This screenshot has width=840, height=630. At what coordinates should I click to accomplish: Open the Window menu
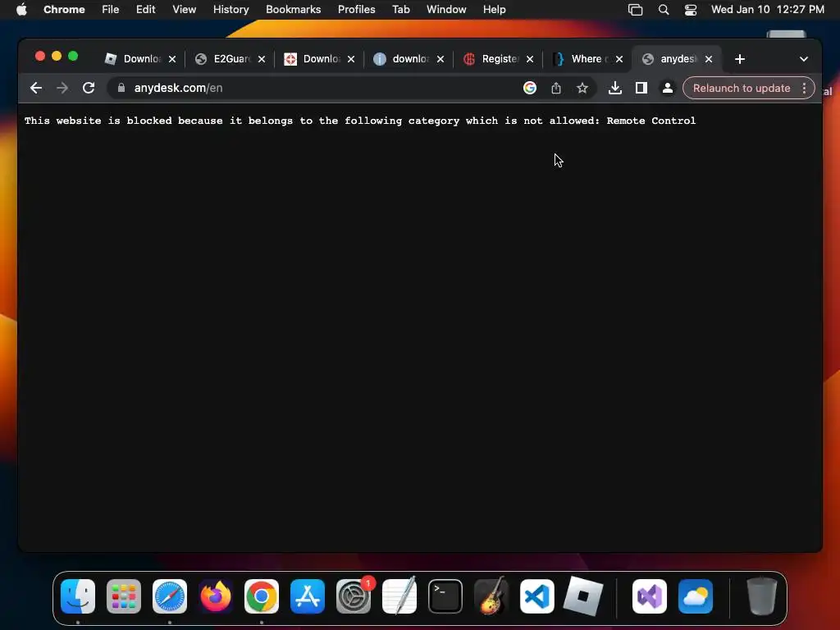446,10
